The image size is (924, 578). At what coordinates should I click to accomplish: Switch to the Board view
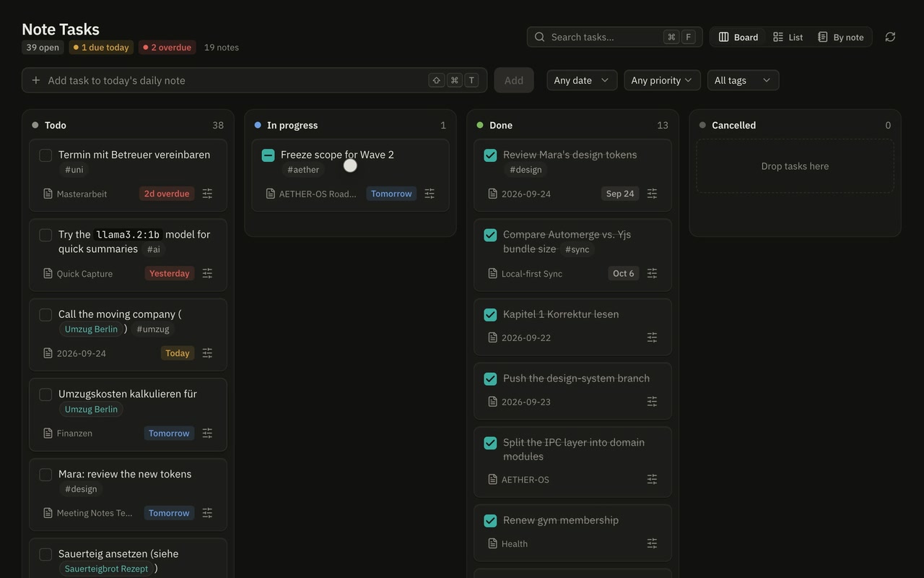[738, 37]
